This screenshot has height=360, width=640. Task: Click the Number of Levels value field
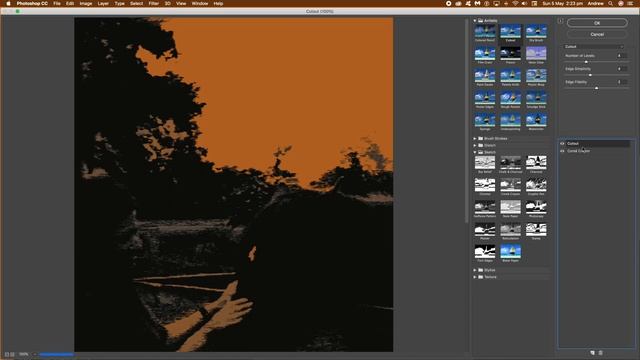pos(622,56)
